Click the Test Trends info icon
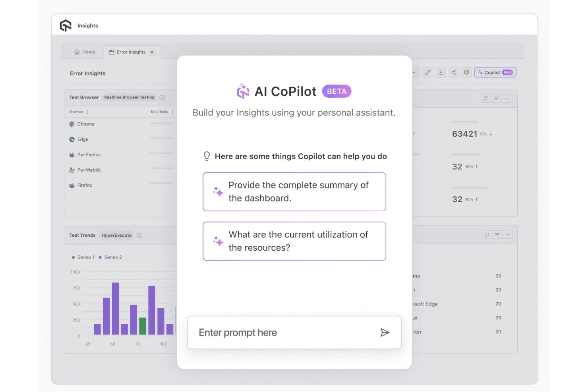 pyautogui.click(x=139, y=235)
